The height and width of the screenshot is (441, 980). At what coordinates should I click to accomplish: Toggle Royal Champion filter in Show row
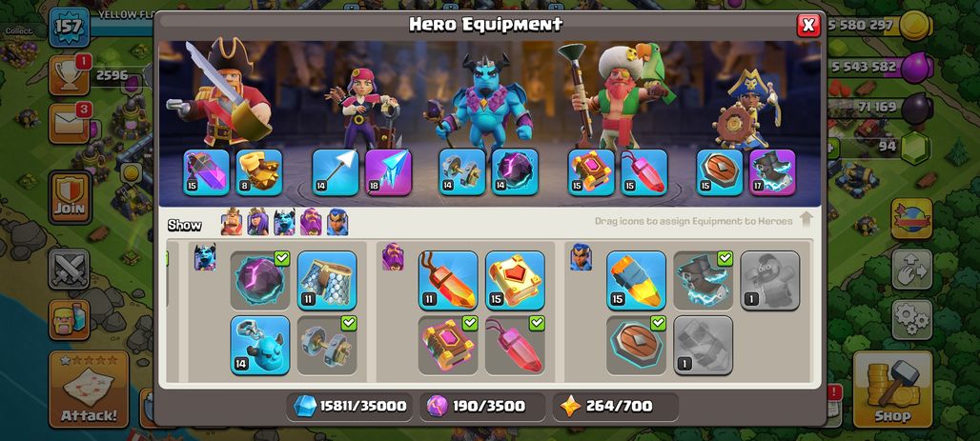coord(337,222)
